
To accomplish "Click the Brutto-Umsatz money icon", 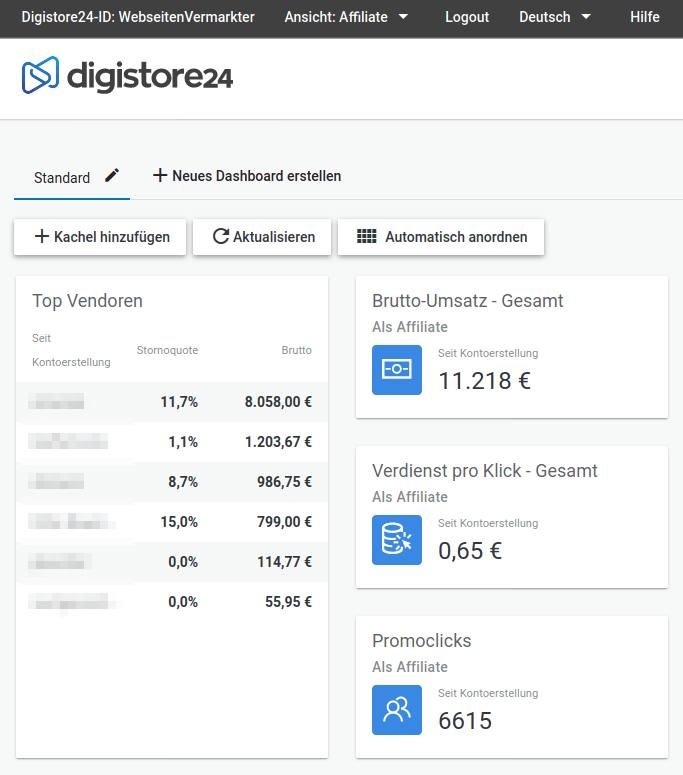I will click(x=397, y=370).
